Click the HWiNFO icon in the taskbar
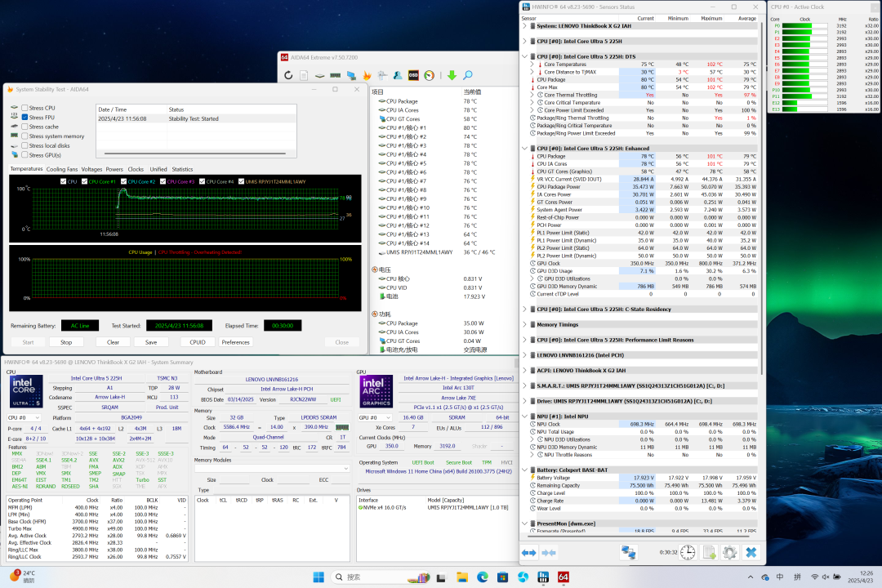 pos(543,577)
